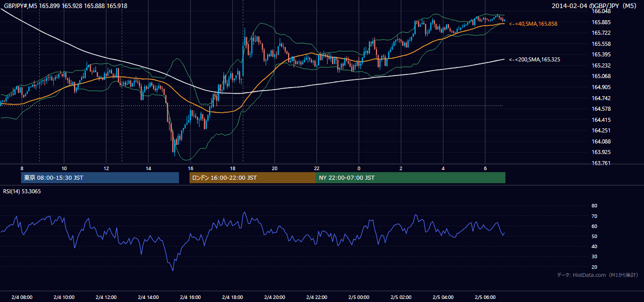Click the 2/5 06:00 date axis label
This screenshot has width=644, height=302.
coord(485,297)
